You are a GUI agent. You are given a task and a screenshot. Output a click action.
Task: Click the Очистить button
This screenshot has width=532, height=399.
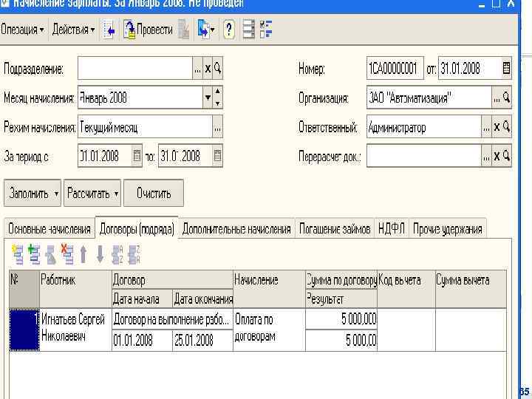coord(154,194)
